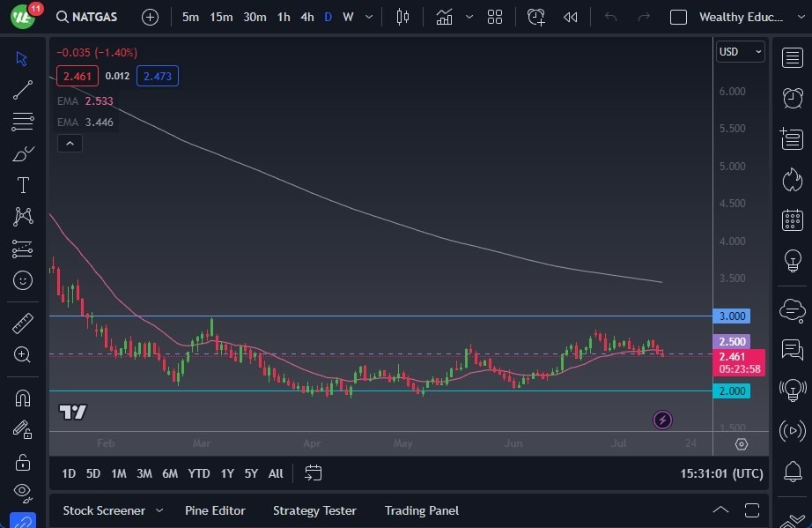Select the trend line drawing tool
The height and width of the screenshot is (528, 812).
pos(22,90)
